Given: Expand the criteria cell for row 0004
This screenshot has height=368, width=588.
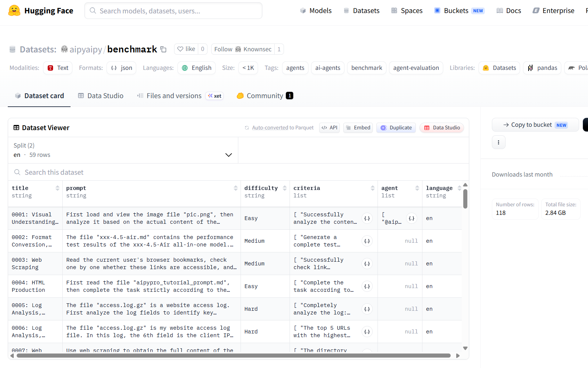Looking at the screenshot, I should tap(367, 287).
